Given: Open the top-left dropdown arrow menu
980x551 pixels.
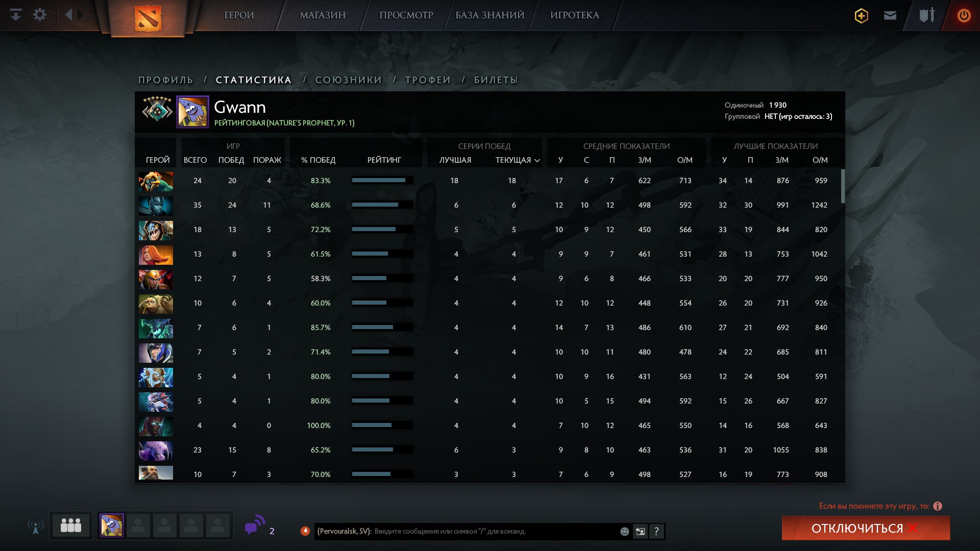Looking at the screenshot, I should pyautogui.click(x=16, y=15).
